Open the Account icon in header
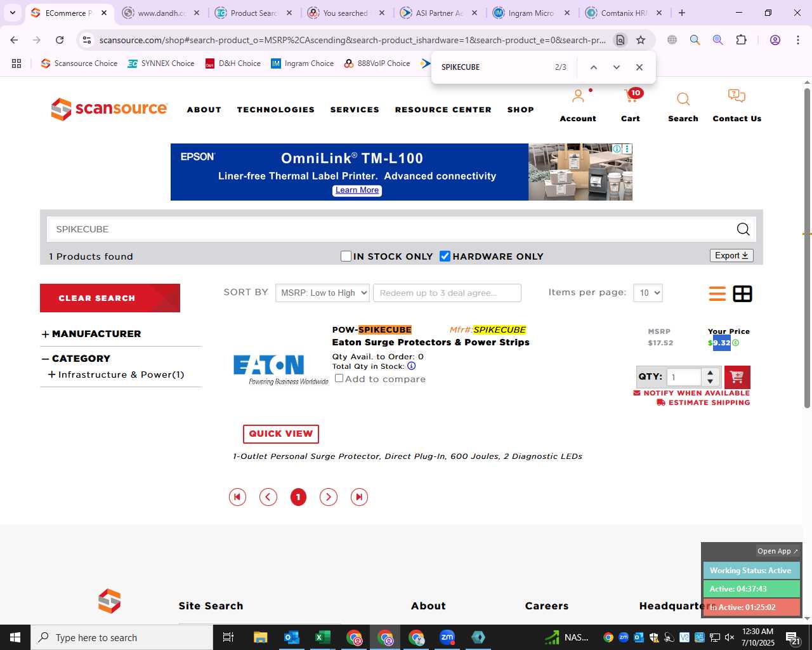Screen dimensions: 812x650 click(x=577, y=97)
